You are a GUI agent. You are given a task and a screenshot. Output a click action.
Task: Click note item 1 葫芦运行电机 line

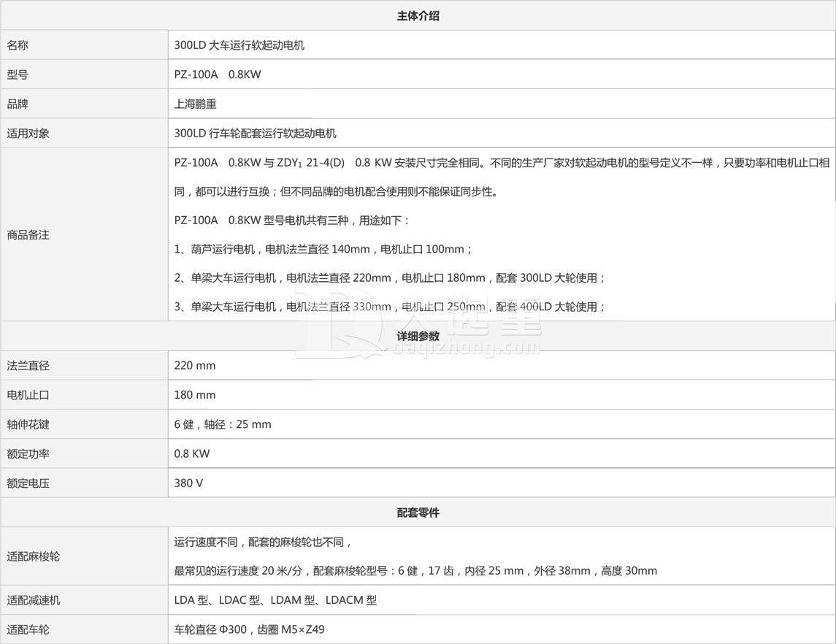(323, 249)
